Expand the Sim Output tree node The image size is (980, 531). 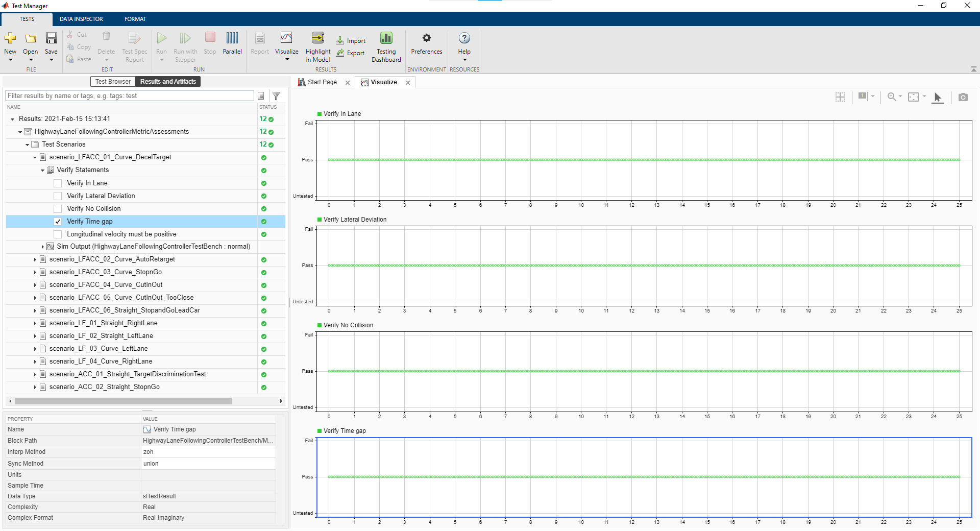(x=42, y=247)
